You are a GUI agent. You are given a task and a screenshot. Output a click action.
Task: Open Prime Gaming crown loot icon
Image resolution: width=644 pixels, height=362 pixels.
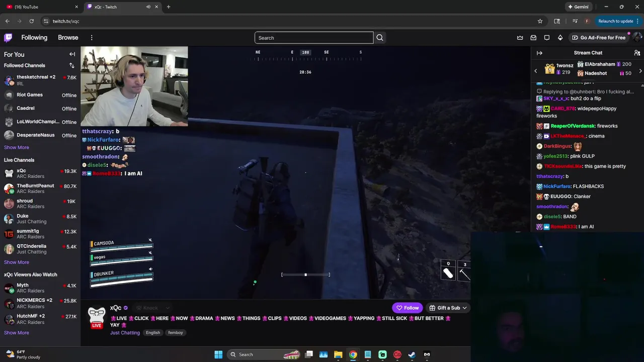[x=520, y=38]
